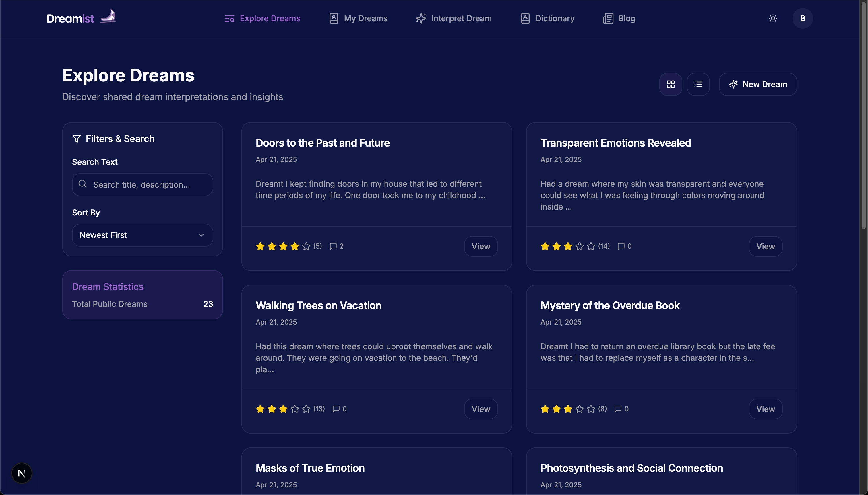
Task: Open user avatar B menu
Action: tap(802, 18)
